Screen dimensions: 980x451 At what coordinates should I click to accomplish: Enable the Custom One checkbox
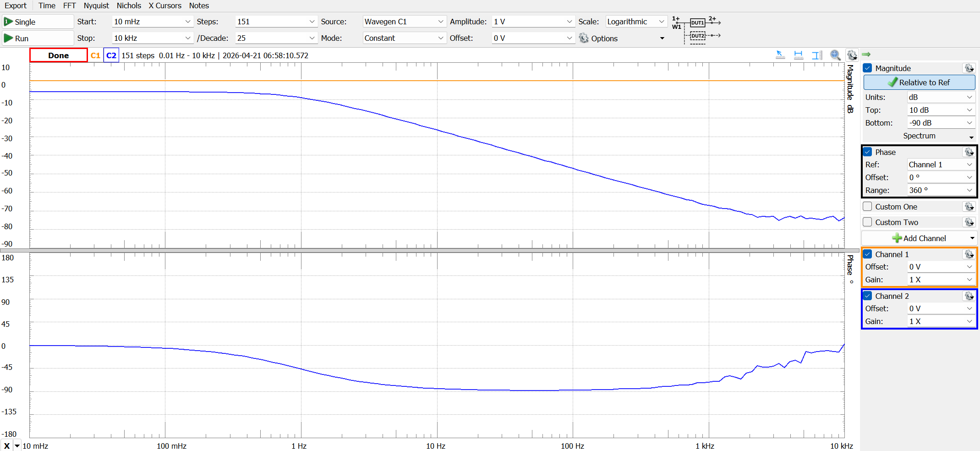click(868, 207)
